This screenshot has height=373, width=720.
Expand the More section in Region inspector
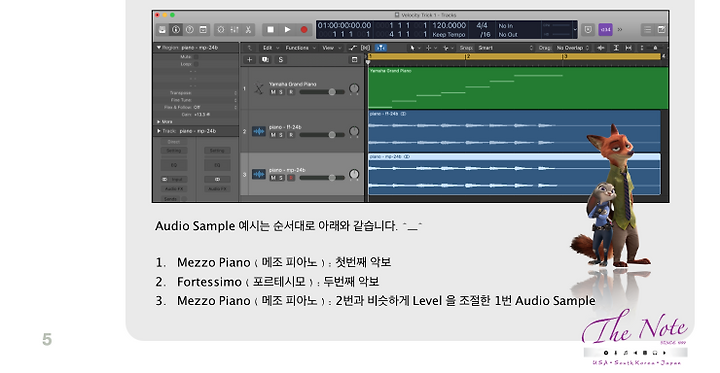coord(159,122)
